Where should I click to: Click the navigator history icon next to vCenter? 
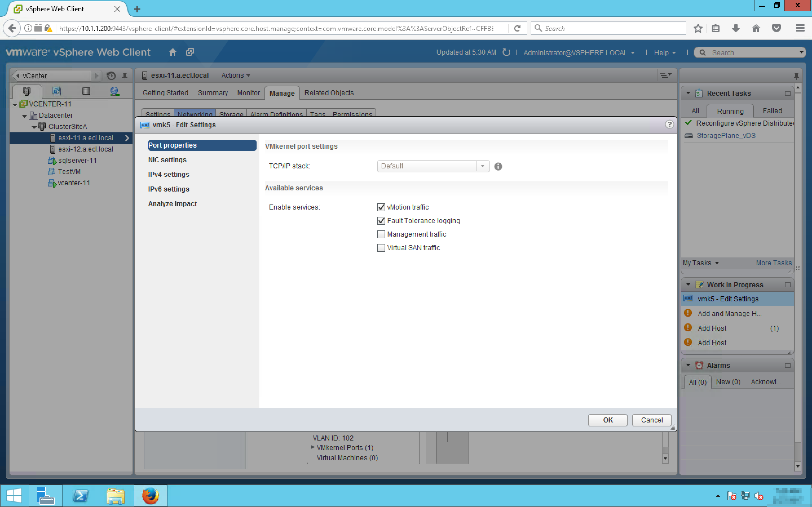(111, 76)
